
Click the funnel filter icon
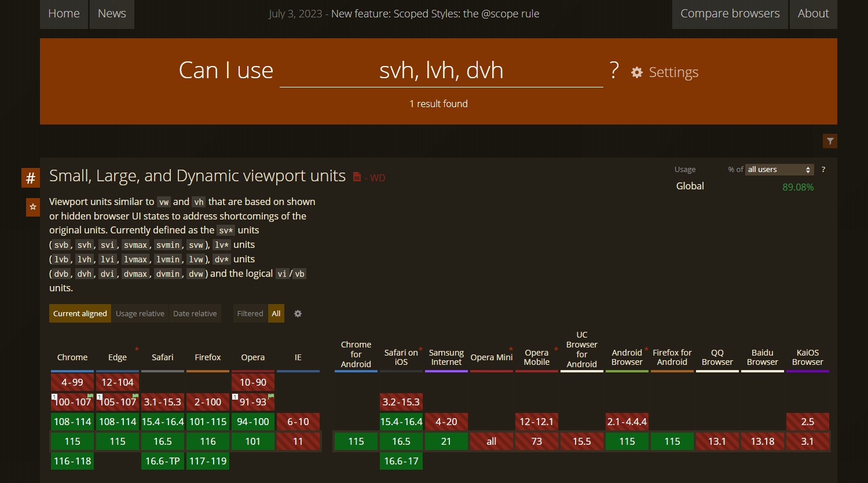(830, 141)
